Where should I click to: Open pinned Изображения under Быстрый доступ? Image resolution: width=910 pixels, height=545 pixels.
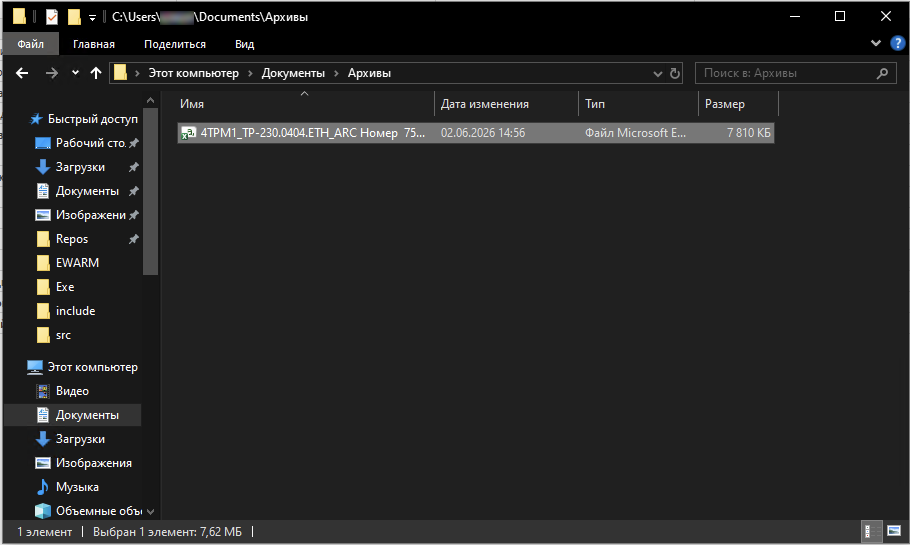[90, 215]
